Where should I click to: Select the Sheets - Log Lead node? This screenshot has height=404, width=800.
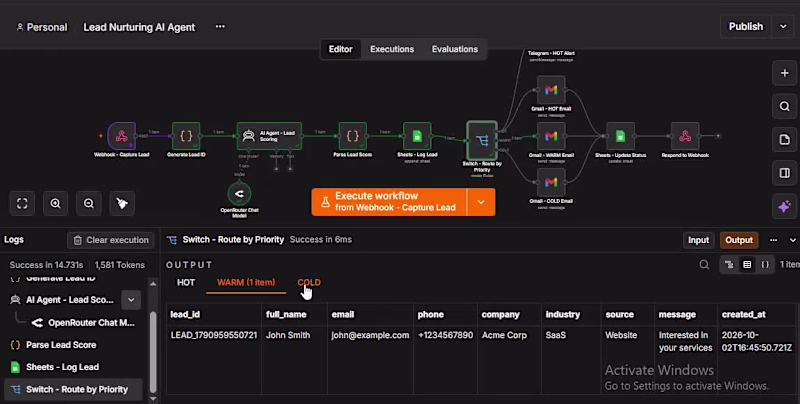point(417,136)
